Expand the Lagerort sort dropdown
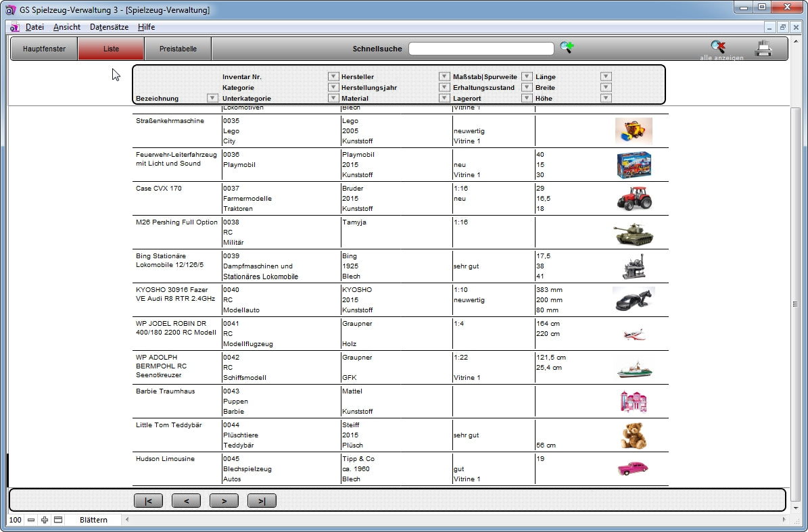Image resolution: width=808 pixels, height=532 pixels. [x=526, y=99]
